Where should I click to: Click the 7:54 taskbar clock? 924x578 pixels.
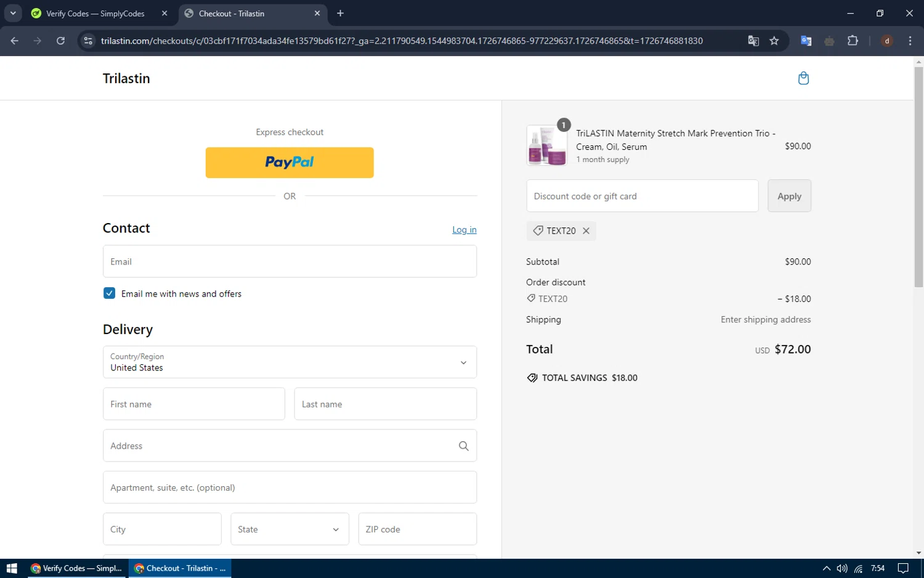click(878, 568)
